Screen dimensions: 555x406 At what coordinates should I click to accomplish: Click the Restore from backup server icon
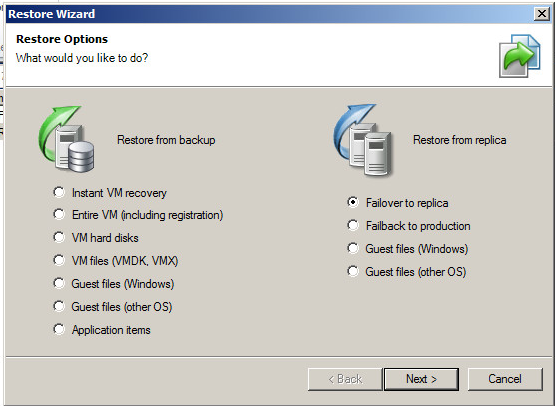tap(67, 139)
